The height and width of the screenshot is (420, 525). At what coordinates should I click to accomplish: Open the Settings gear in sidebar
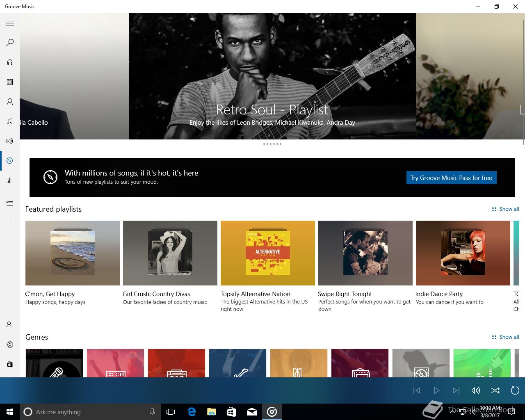10,345
